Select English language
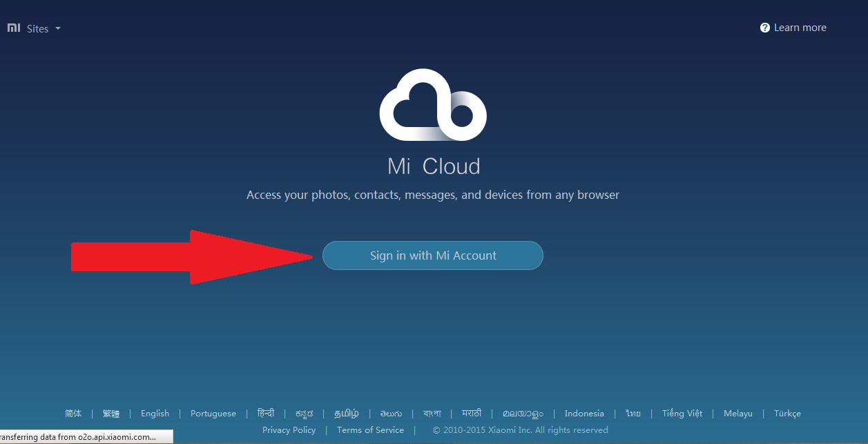 (x=155, y=413)
